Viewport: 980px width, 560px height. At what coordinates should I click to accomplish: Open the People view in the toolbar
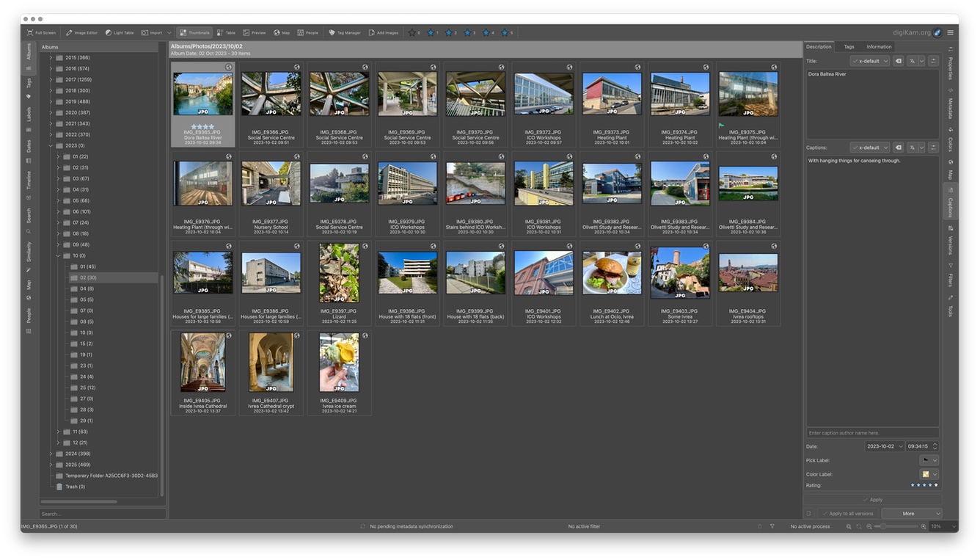[x=307, y=33]
